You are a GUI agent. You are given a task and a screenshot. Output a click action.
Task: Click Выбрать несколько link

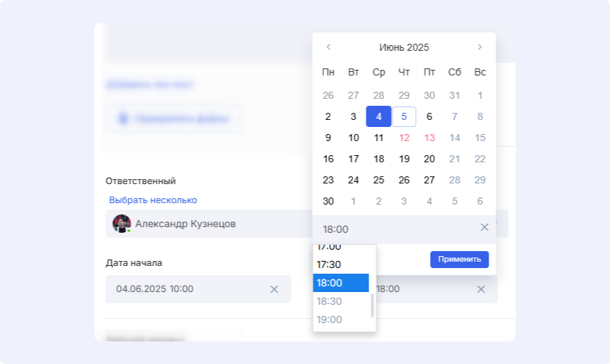pos(152,200)
